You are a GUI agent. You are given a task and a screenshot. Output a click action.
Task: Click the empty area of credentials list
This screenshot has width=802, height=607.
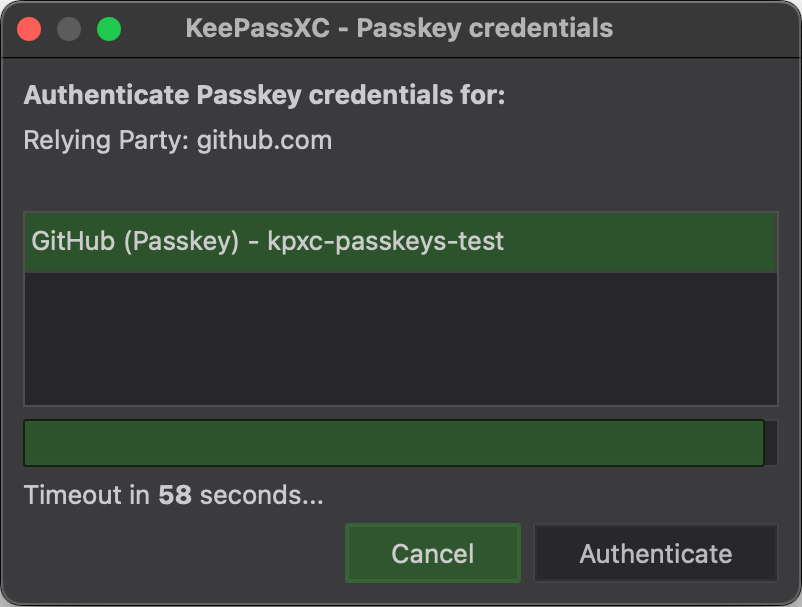point(400,339)
